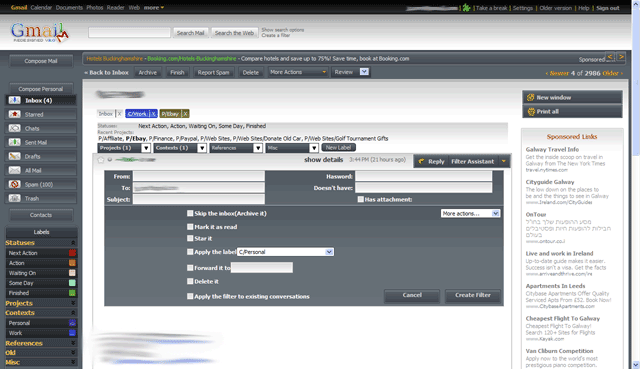
Task: Click the Starred folder icon
Action: [14, 114]
